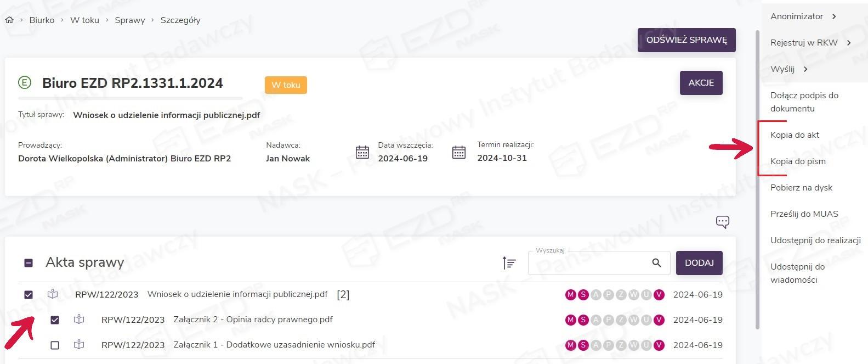The width and height of the screenshot is (868, 364).
Task: Click the green E case type icon
Action: [x=25, y=83]
